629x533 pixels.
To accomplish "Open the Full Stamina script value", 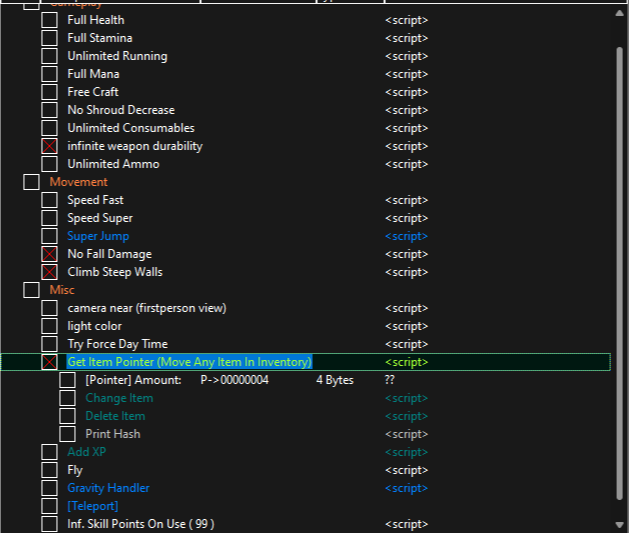I will [x=406, y=38].
